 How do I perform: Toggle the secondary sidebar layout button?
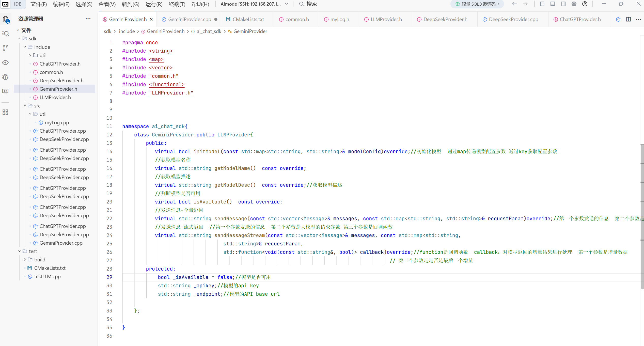(x=563, y=4)
